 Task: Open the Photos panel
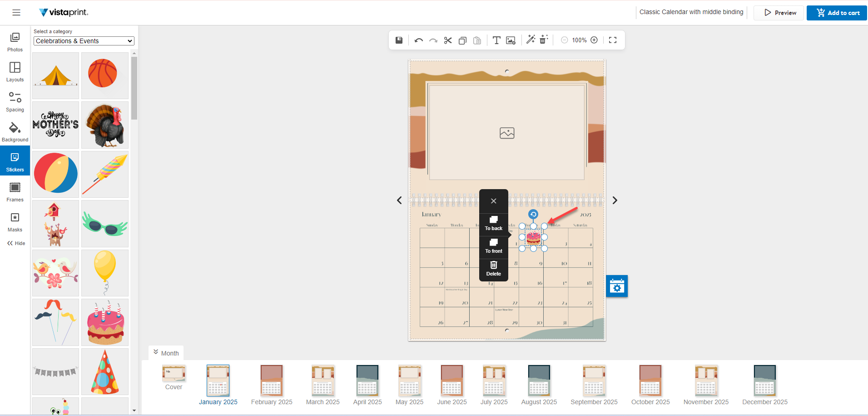15,42
